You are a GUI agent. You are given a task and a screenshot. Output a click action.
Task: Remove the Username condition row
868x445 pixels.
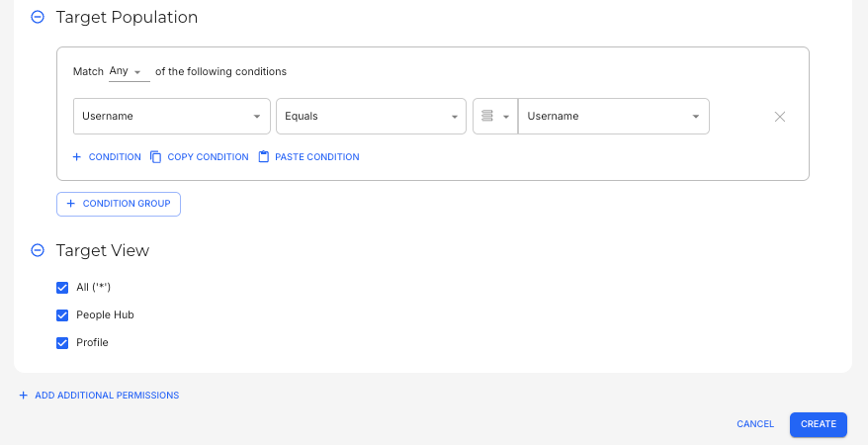(779, 117)
